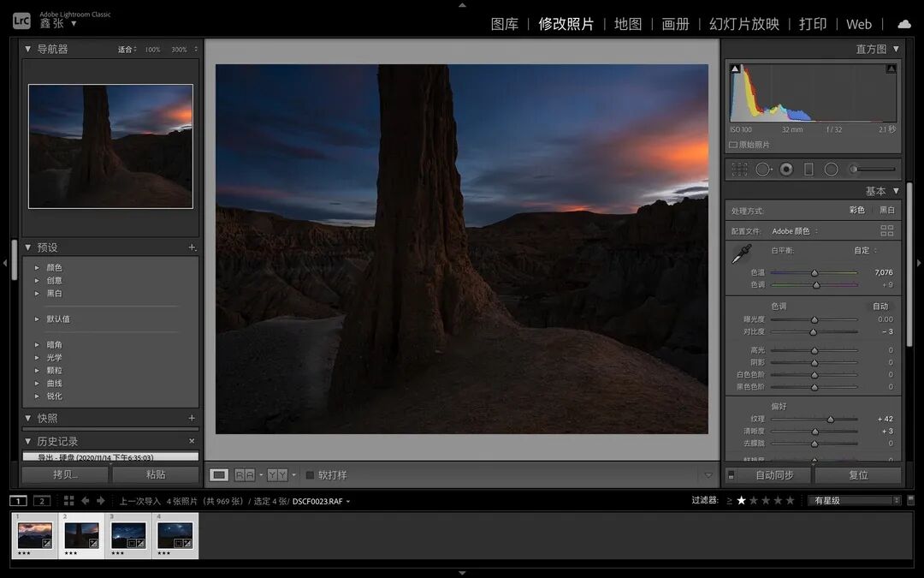The image size is (924, 578).
Task: Click the 复位 reset button
Action: pos(859,475)
